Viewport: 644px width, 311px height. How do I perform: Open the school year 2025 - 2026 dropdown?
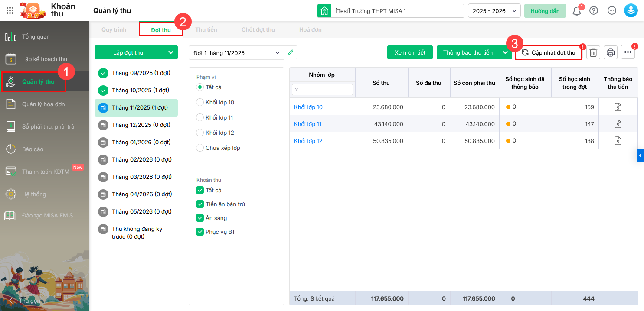[x=494, y=11]
